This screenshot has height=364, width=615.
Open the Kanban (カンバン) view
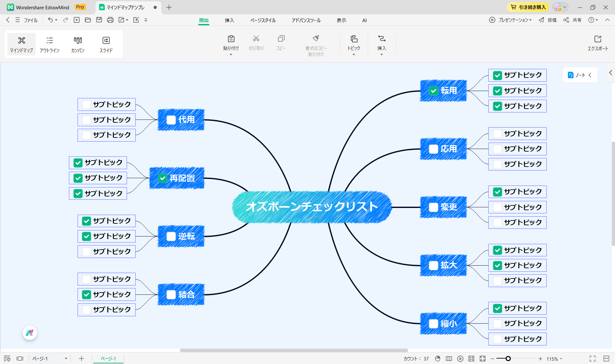point(78,44)
